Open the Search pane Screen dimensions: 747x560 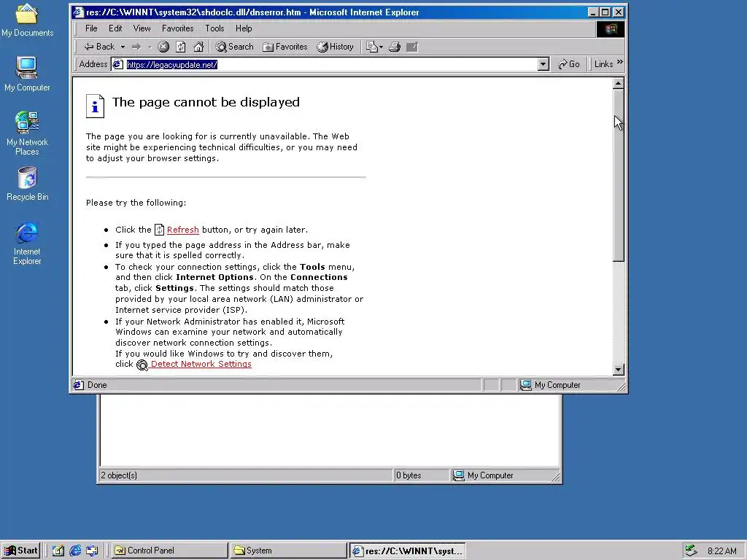pyautogui.click(x=234, y=47)
